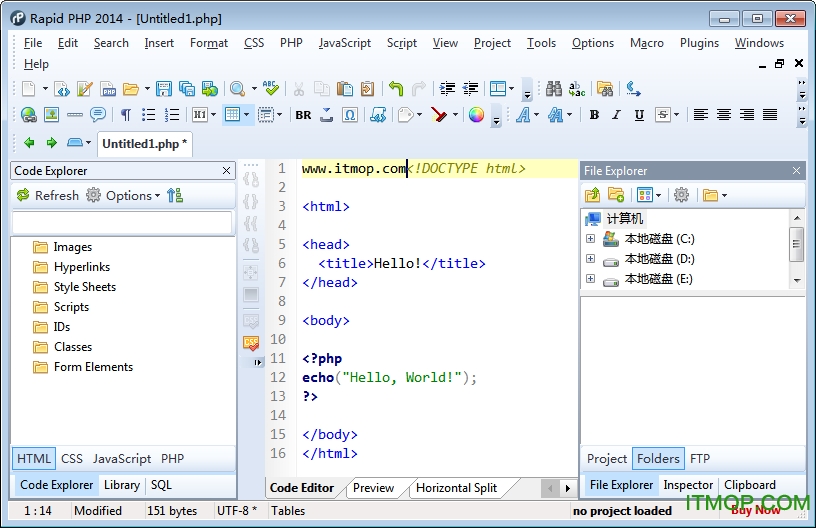The height and width of the screenshot is (528, 816).
Task: Switch to Horizontal Split tab
Action: click(x=456, y=488)
